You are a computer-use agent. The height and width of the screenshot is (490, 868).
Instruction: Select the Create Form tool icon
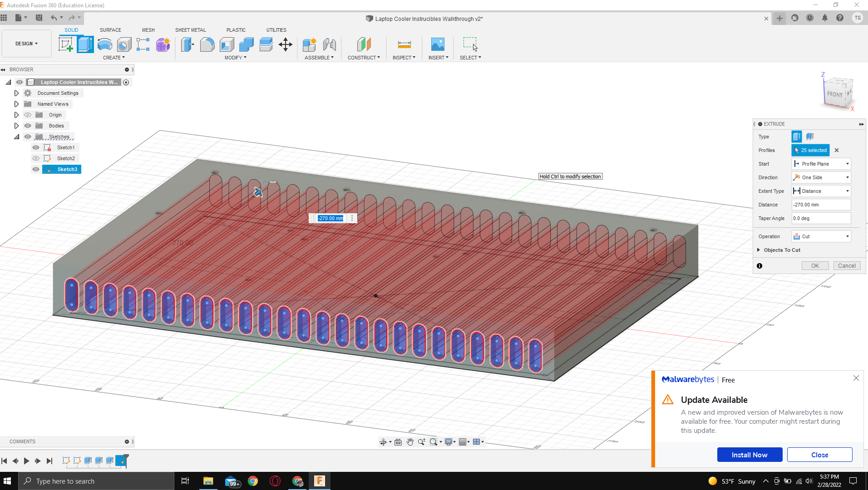[x=163, y=44]
